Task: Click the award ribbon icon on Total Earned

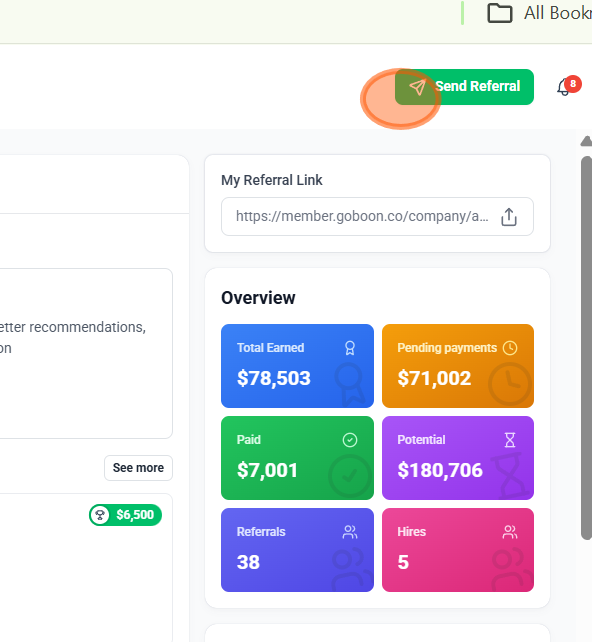Action: pos(350,348)
